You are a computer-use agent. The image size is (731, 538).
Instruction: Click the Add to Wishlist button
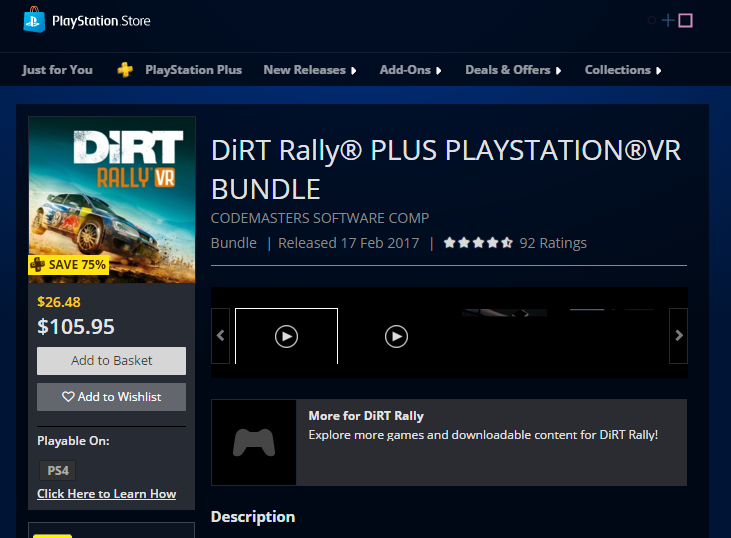pyautogui.click(x=111, y=397)
